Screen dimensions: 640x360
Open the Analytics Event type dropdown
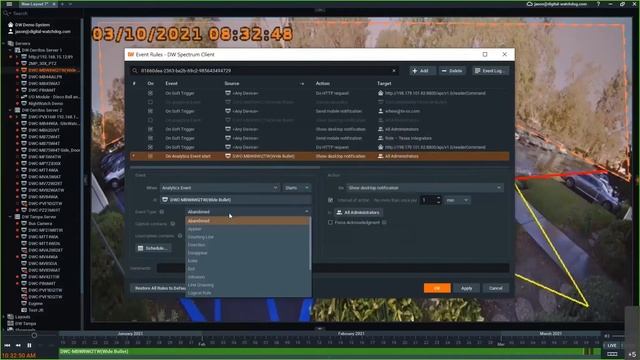coord(220,188)
